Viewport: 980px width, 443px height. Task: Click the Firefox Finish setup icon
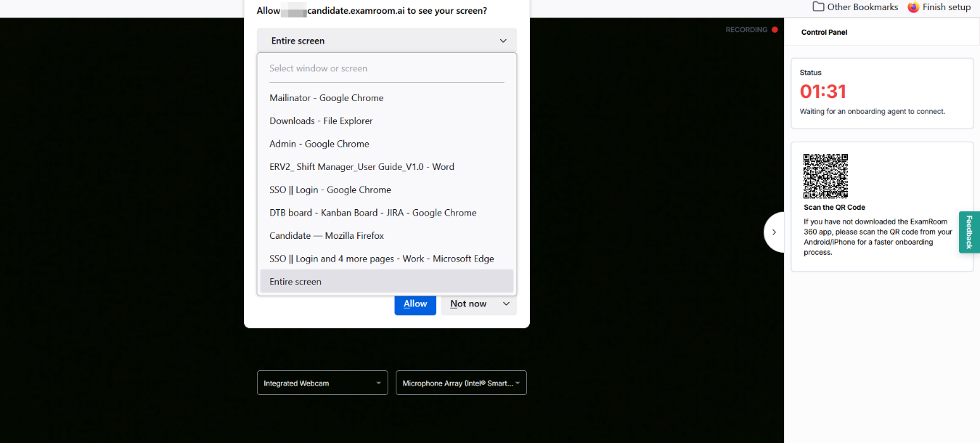(913, 7)
